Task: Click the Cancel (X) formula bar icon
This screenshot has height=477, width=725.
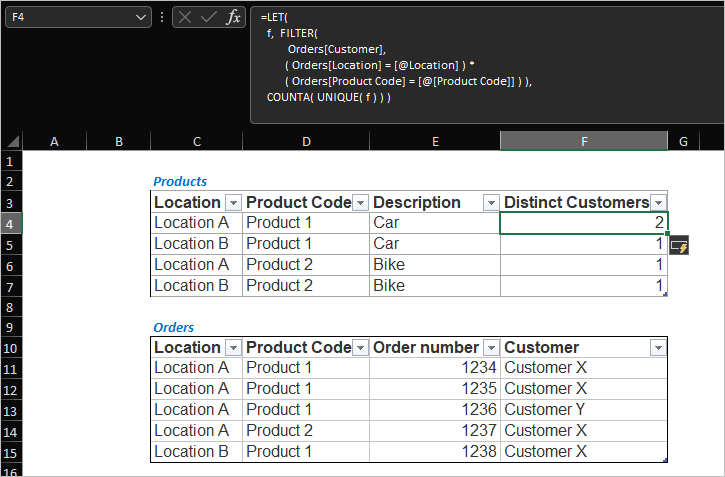Action: [186, 17]
